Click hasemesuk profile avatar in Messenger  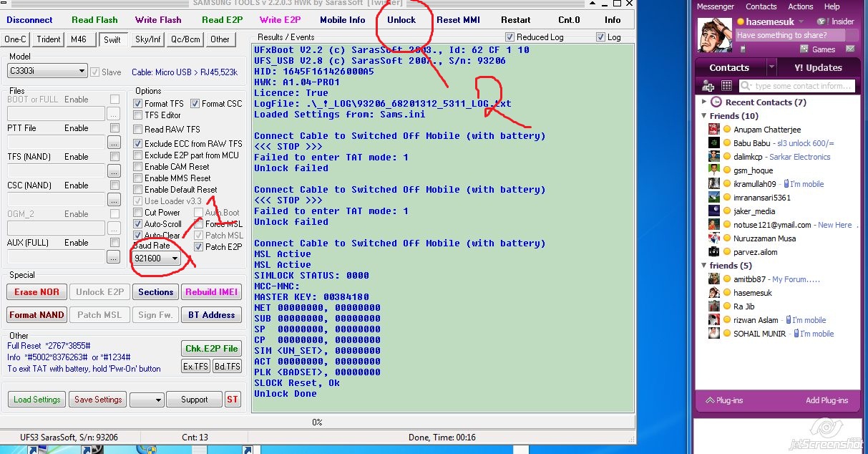point(715,35)
